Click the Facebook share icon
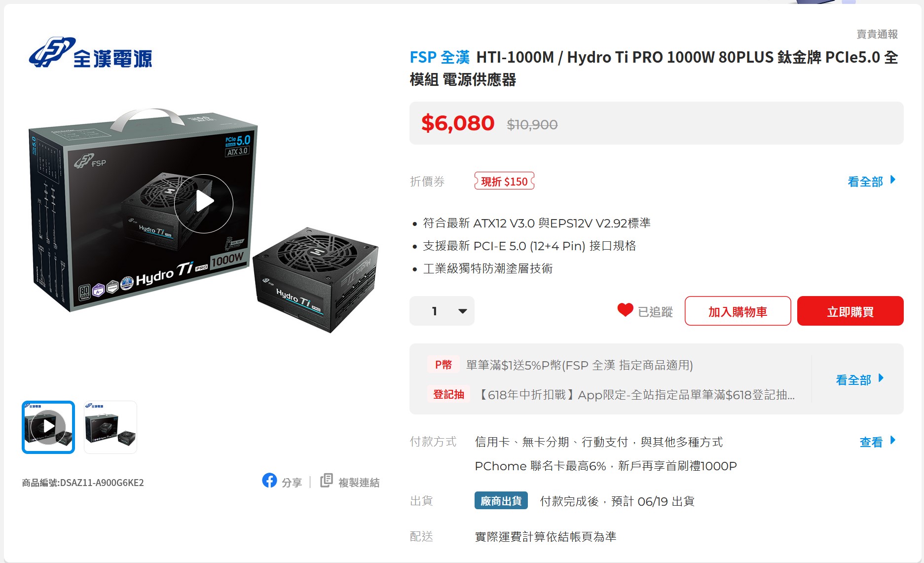This screenshot has width=924, height=563. coord(269,480)
